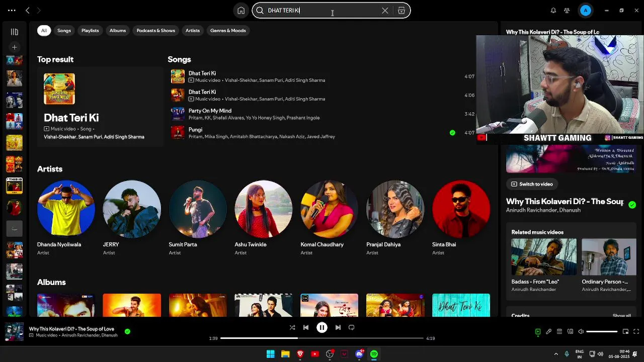Go forward using the right arrow
The image size is (644, 362).
(x=39, y=10)
